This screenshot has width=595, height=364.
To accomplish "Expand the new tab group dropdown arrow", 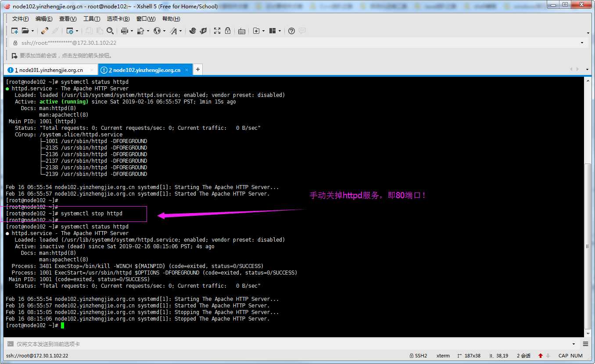I will click(x=263, y=31).
